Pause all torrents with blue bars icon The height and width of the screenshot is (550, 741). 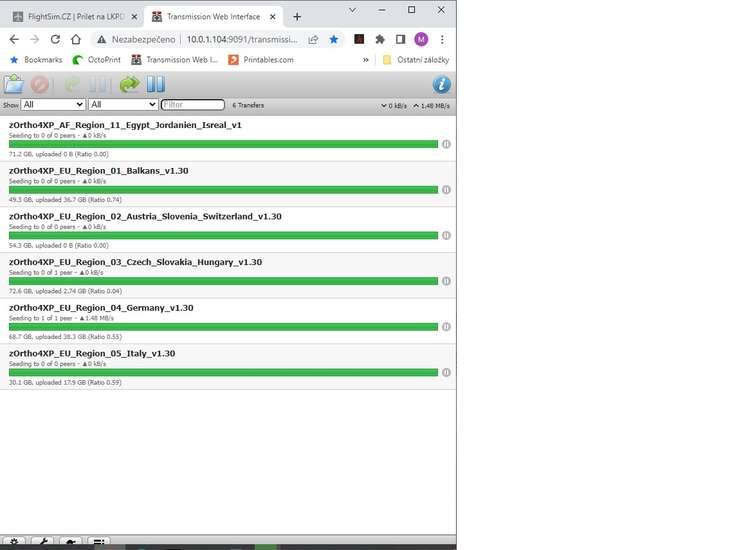(155, 85)
